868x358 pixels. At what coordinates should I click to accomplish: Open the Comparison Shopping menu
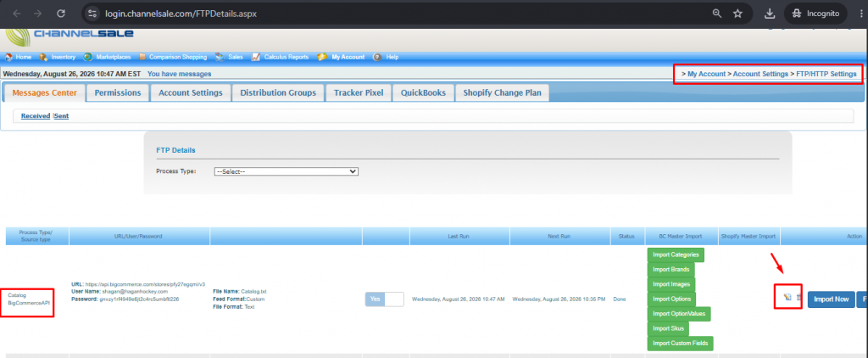(178, 57)
